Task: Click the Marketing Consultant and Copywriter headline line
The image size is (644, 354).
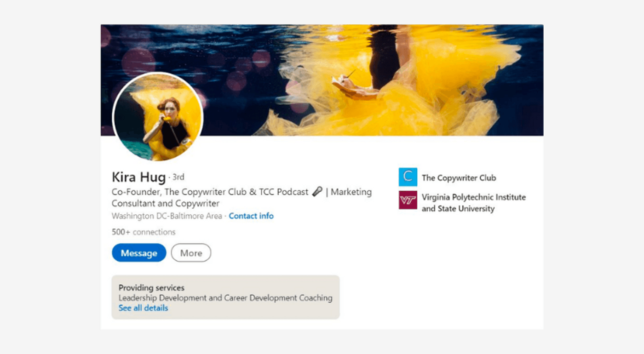Action: (166, 203)
